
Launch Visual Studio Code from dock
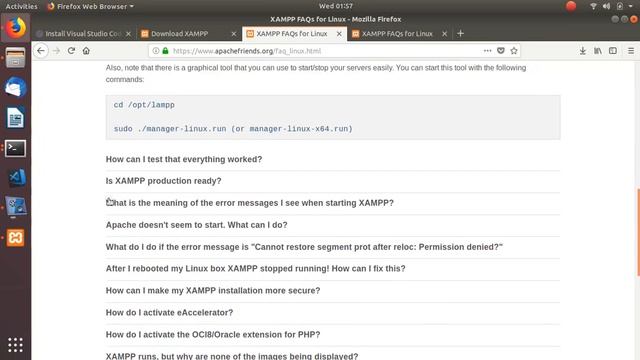click(x=16, y=178)
